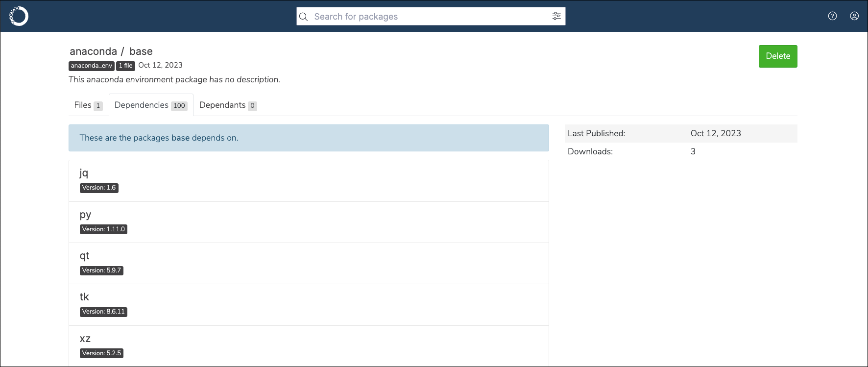The width and height of the screenshot is (868, 367).
Task: Focus the Search for packages field
Action: click(x=431, y=16)
